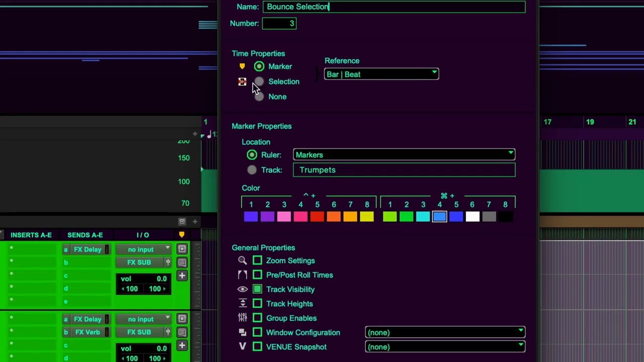
Task: Enable the Zoom Settings checkbox
Action: pyautogui.click(x=258, y=260)
